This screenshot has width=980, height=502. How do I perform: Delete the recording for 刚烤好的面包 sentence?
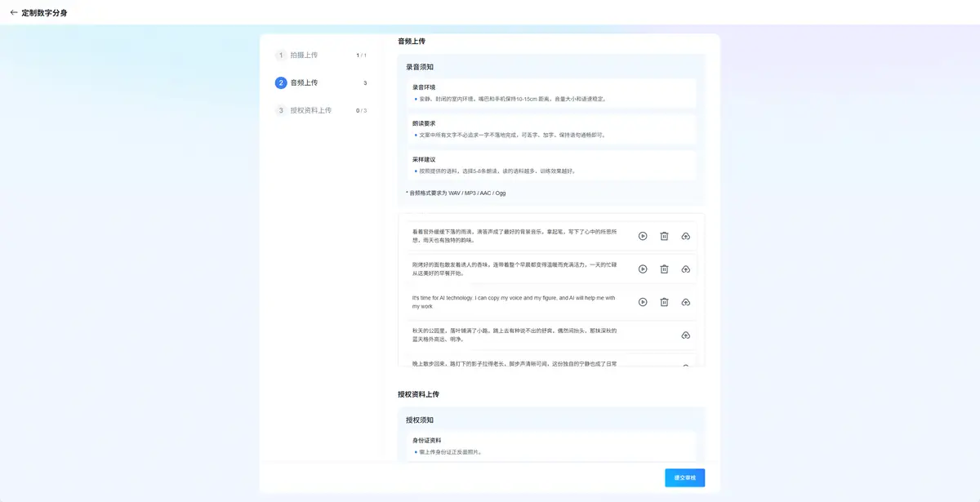tap(664, 269)
